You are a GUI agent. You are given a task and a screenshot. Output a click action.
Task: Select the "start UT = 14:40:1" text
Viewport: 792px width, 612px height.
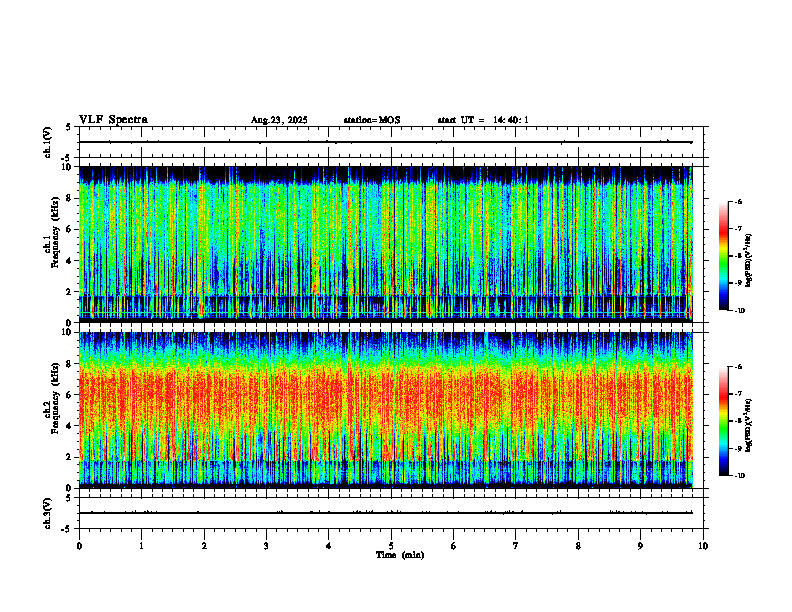click(483, 120)
